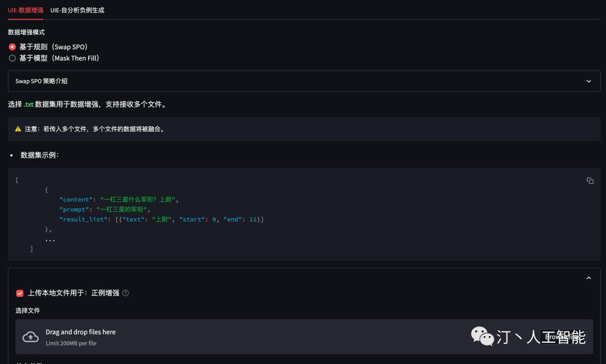This screenshot has width=606, height=364.
Task: Open the UIE-自分析负例生成 tab
Action: point(77,10)
